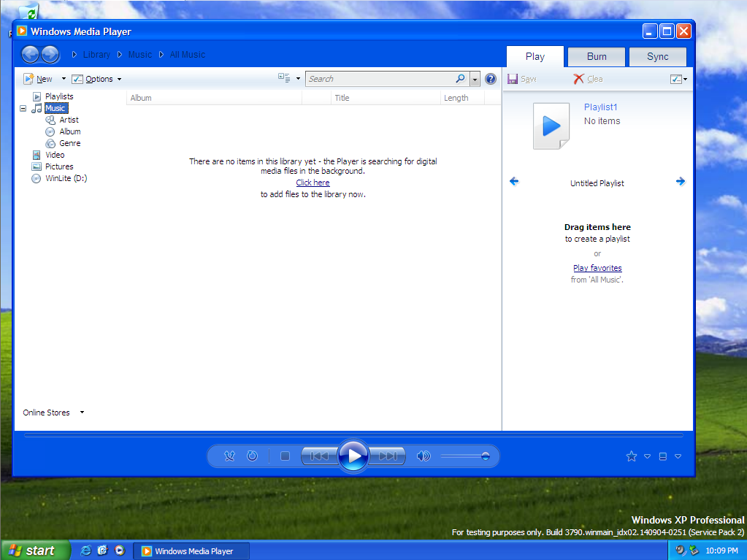Expand breadcrumb arrow before Library
747x560 pixels.
pos(74,55)
